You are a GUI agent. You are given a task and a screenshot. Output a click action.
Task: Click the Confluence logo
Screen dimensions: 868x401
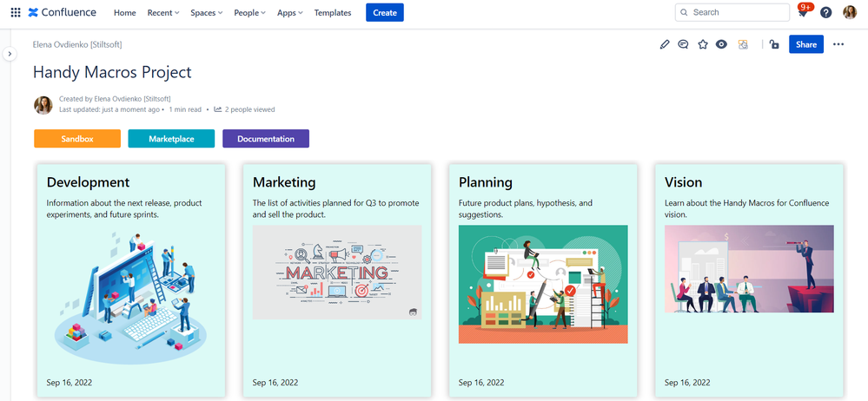[62, 12]
